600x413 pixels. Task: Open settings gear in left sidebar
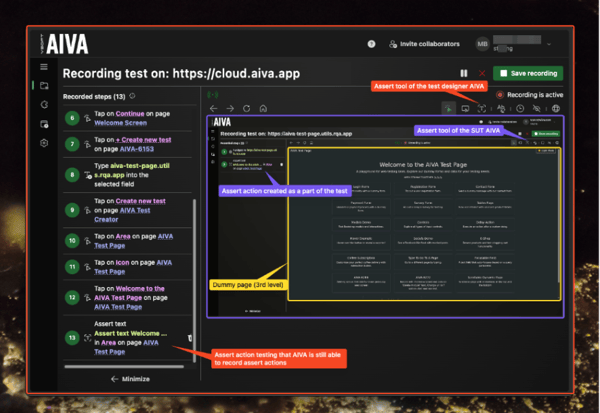point(43,143)
